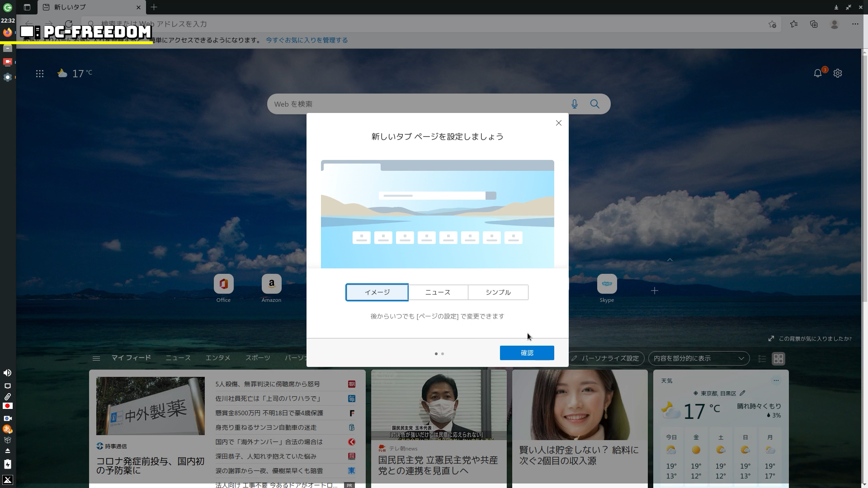Switch to the エンタメ feed tab
The height and width of the screenshot is (488, 868).
218,358
